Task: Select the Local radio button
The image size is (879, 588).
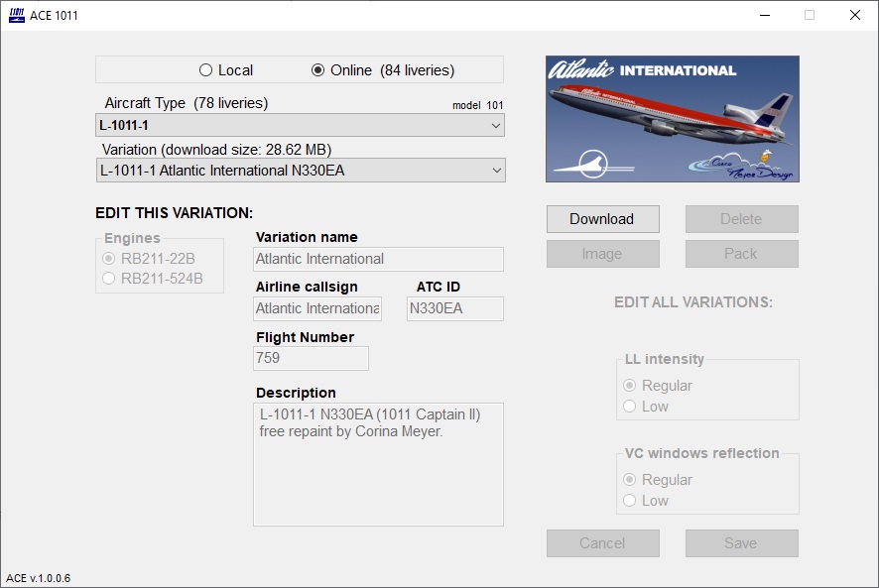Action: (206, 70)
